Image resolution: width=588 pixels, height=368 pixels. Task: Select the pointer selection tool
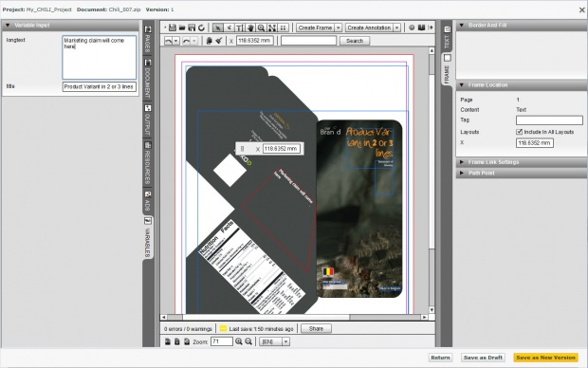pos(217,28)
